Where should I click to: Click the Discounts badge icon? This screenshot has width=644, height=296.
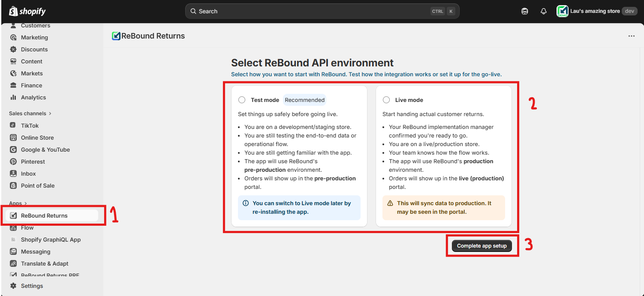pos(13,49)
